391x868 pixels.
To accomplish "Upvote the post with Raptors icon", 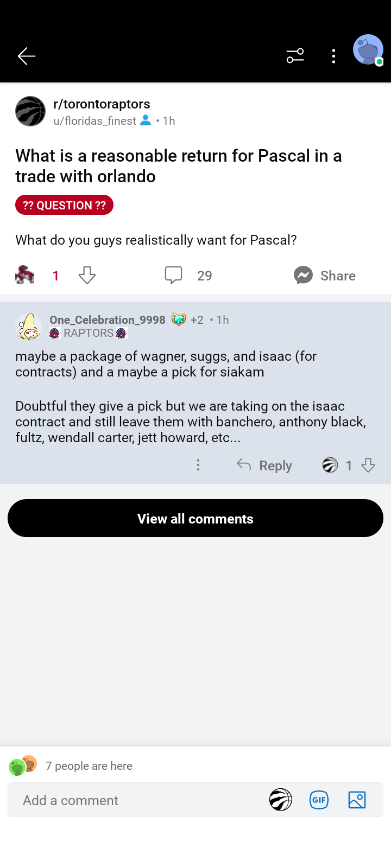I will [x=25, y=276].
